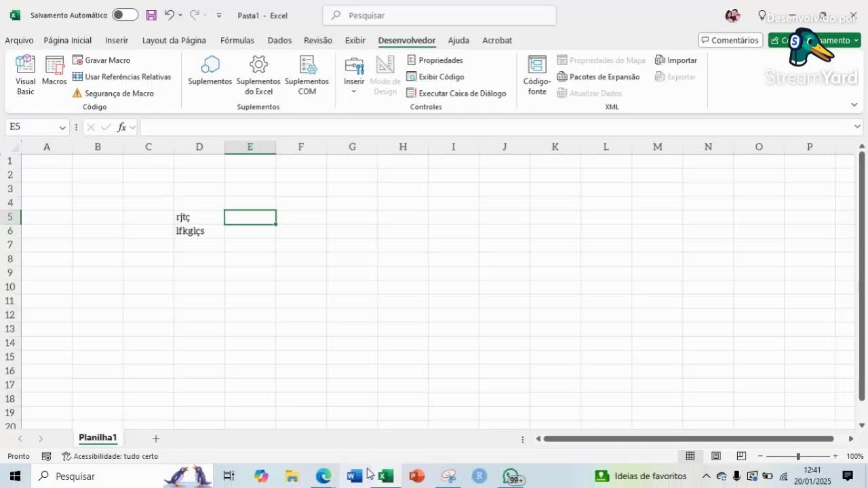868x488 pixels.
Task: Click the formula bar input
Action: [495, 127]
